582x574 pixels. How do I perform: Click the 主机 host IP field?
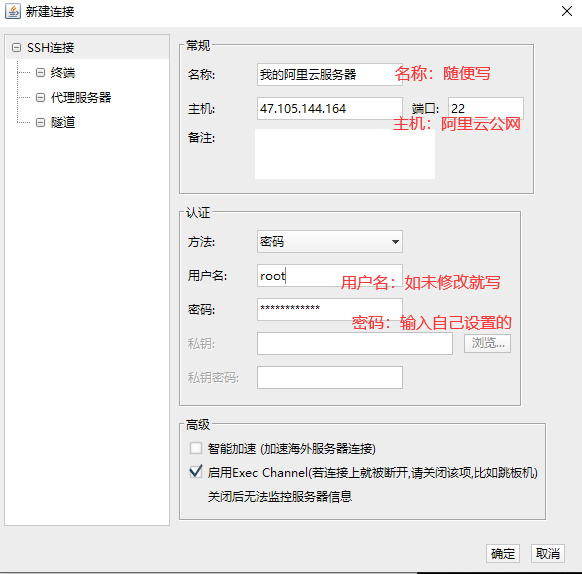[x=330, y=108]
